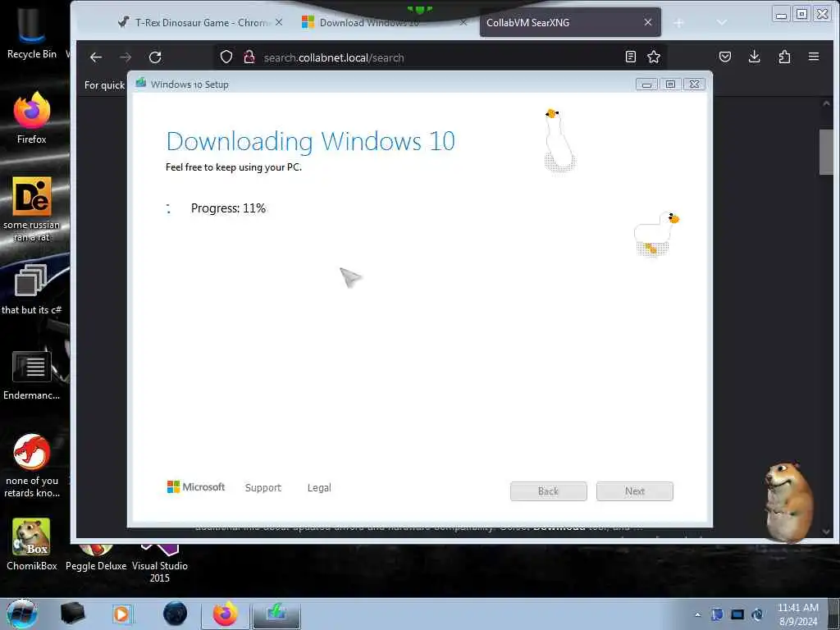
Task: Click the hamster character on screen
Action: coord(788,503)
